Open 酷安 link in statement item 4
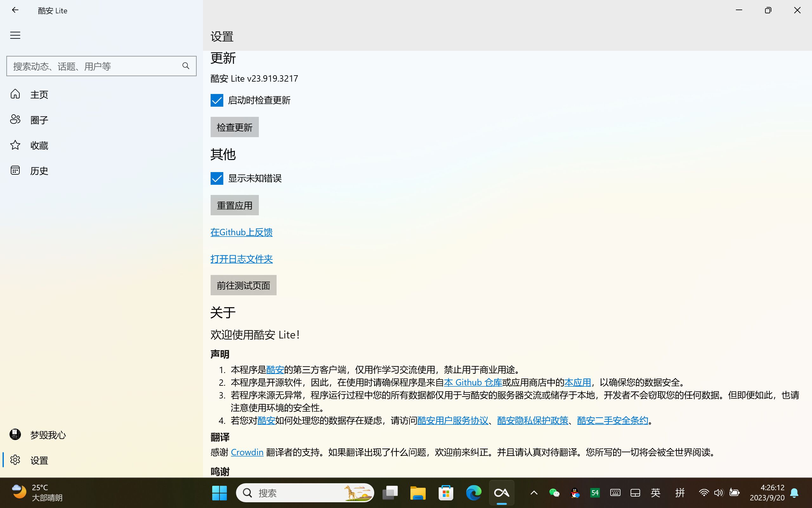This screenshot has height=508, width=812. pyautogui.click(x=266, y=420)
